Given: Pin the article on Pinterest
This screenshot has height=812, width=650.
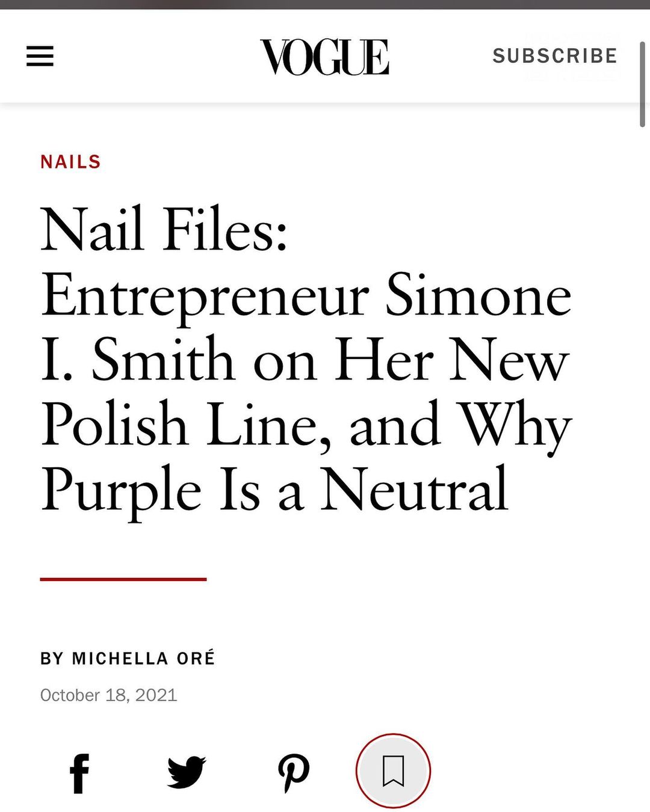Looking at the screenshot, I should pyautogui.click(x=294, y=773).
